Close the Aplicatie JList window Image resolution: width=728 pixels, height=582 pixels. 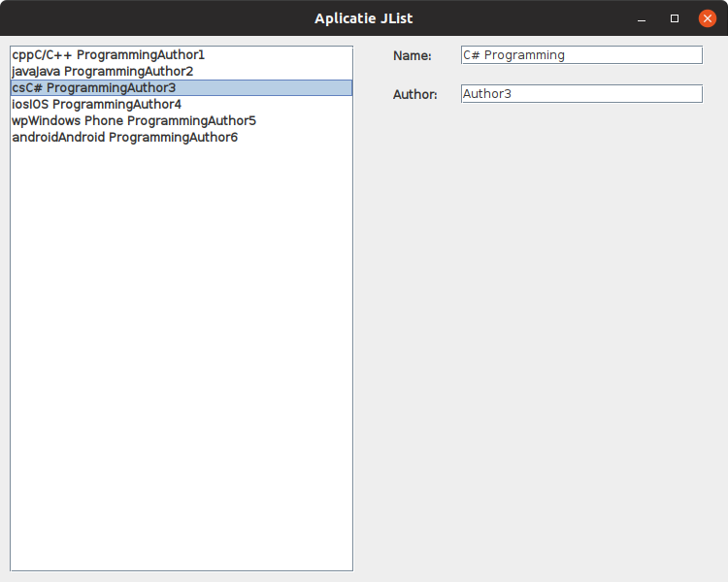point(708,18)
